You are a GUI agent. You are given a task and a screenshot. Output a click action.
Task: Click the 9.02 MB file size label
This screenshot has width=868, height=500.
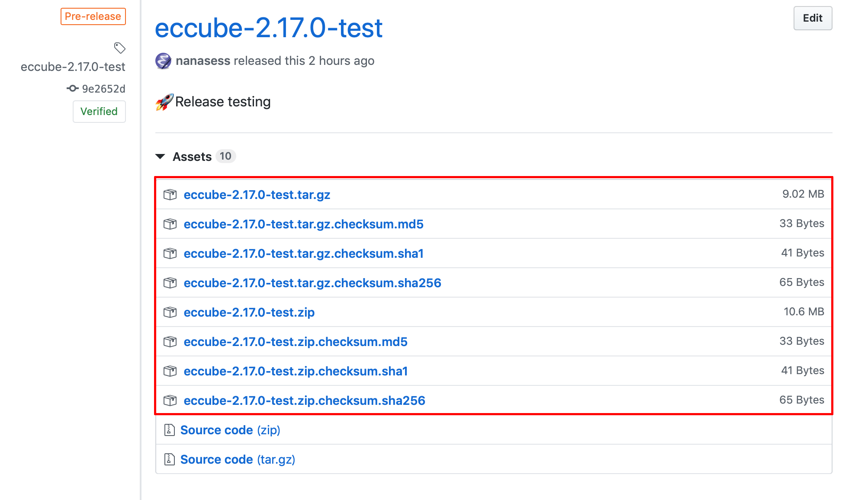(803, 194)
